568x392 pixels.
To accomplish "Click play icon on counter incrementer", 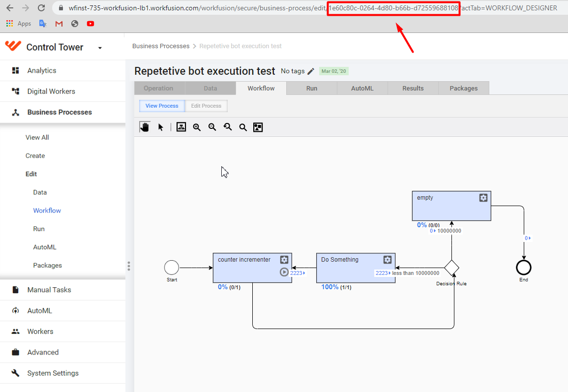I will pos(284,272).
